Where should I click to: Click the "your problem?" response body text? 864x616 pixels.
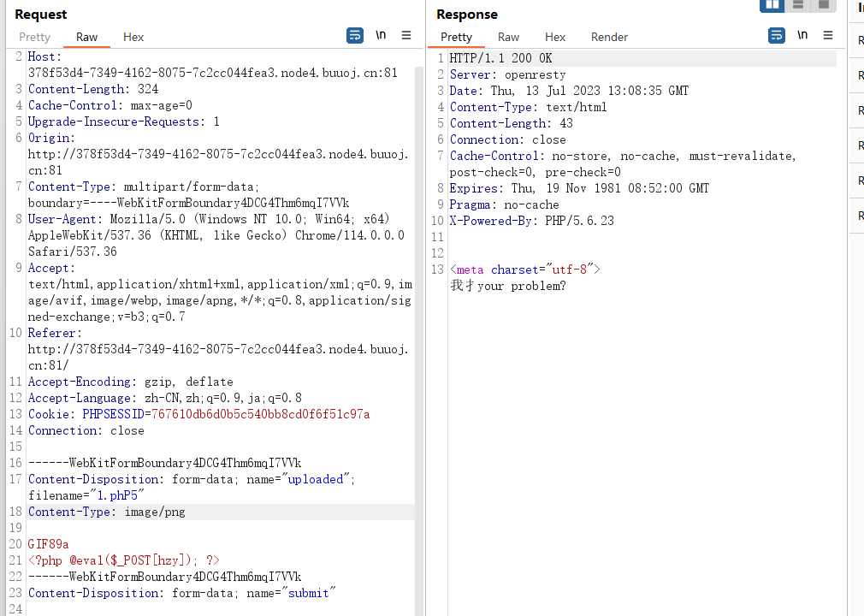tap(521, 286)
